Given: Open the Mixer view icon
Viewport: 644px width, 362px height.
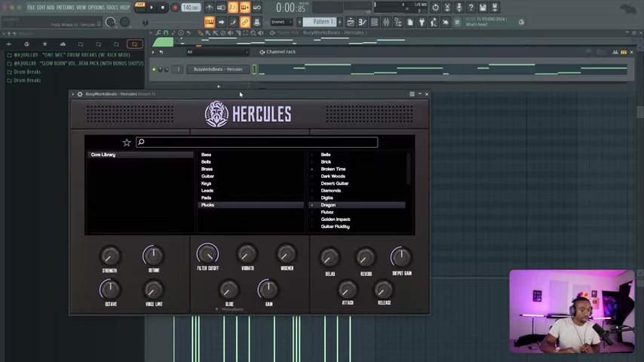Looking at the screenshot, I should coord(386,22).
